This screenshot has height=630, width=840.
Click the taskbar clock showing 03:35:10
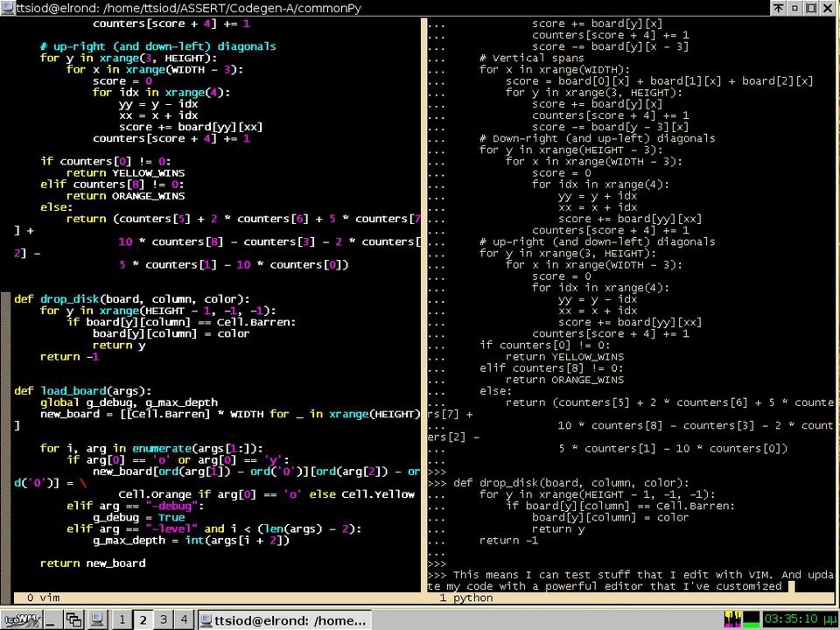(x=800, y=620)
